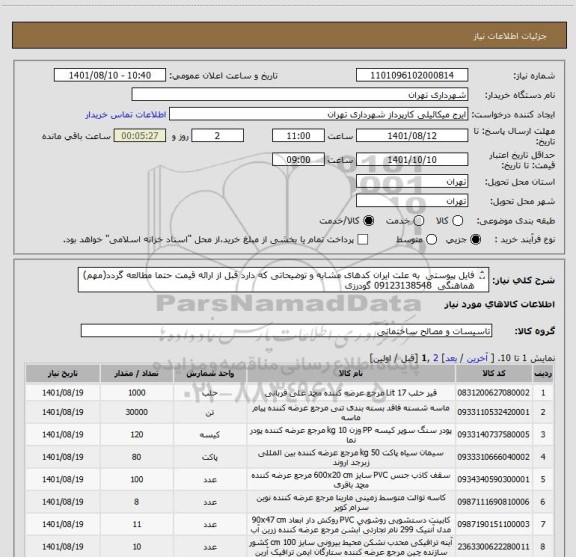
Task: Click the need number field 1101096102000814
Action: click(x=412, y=75)
